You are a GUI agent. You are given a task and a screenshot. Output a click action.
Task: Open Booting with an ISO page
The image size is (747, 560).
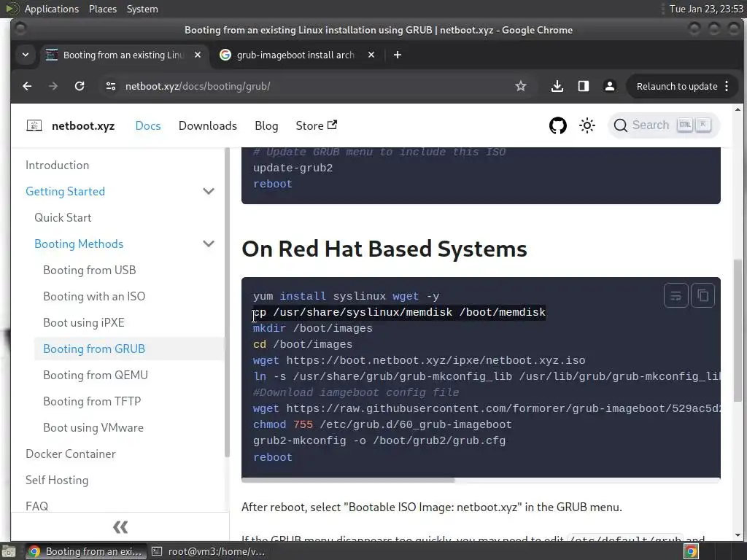click(94, 296)
